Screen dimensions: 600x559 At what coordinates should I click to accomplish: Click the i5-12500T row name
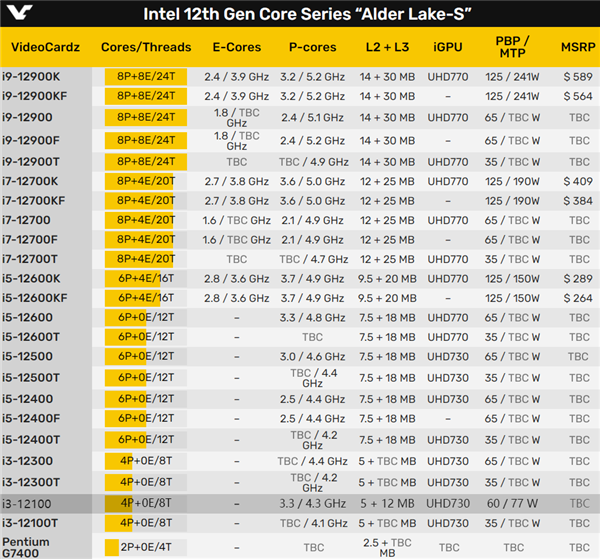(31, 378)
